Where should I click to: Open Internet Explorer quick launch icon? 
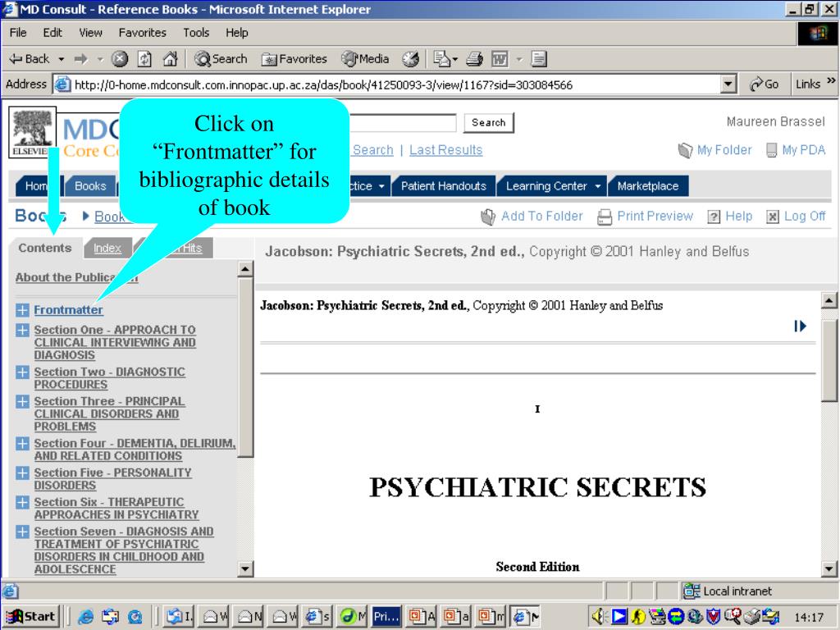pyautogui.click(x=85, y=617)
